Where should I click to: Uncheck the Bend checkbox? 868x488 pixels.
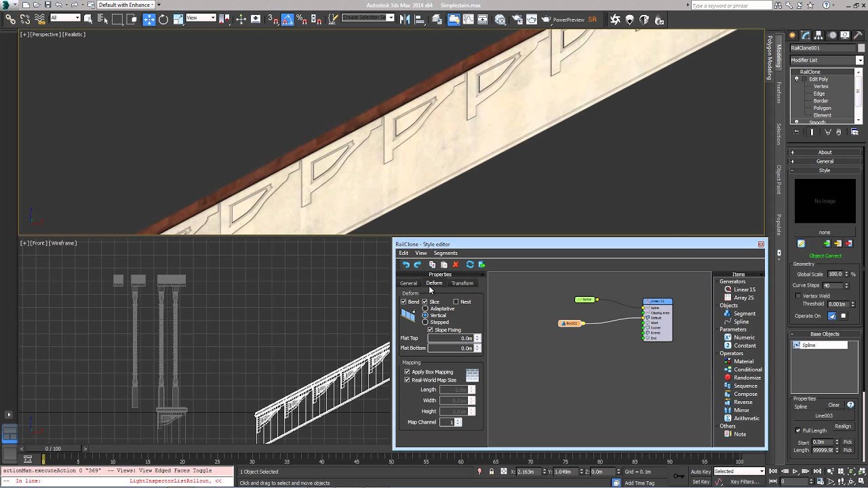404,302
